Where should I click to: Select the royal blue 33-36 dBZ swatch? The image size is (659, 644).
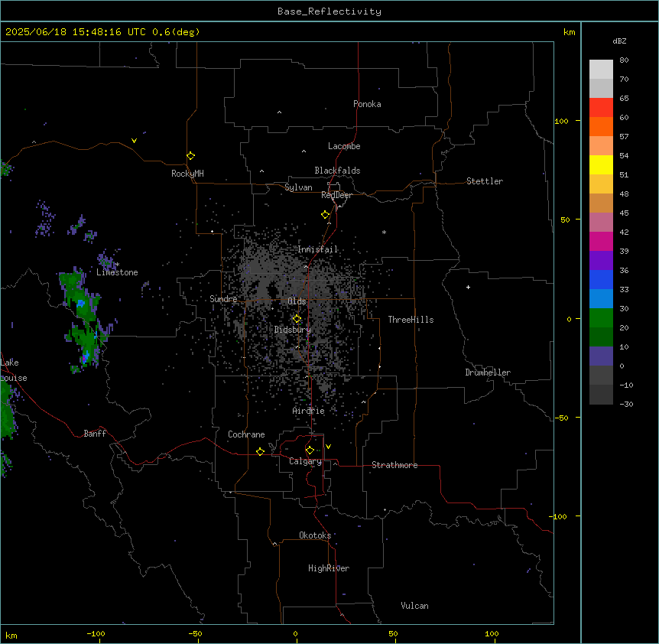(601, 279)
